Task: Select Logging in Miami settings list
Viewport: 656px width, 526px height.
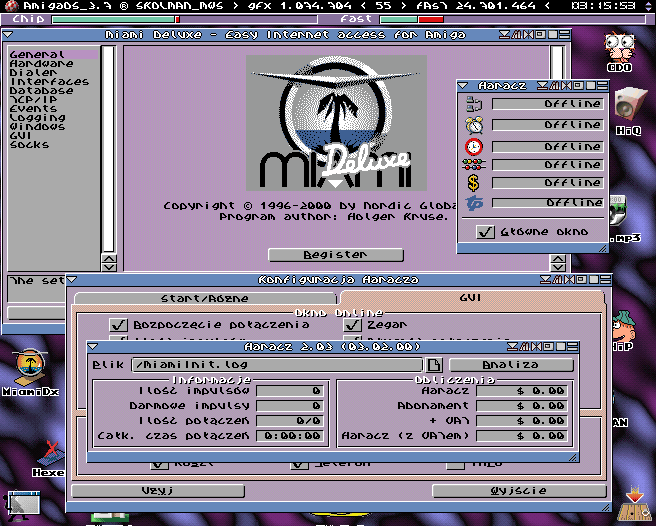Action: (53, 118)
